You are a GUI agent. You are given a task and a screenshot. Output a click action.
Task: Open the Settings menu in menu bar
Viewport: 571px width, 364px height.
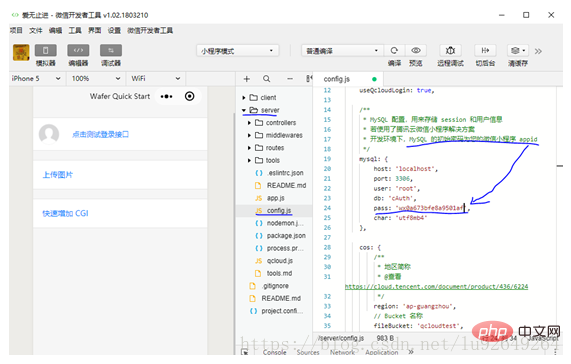(x=114, y=30)
